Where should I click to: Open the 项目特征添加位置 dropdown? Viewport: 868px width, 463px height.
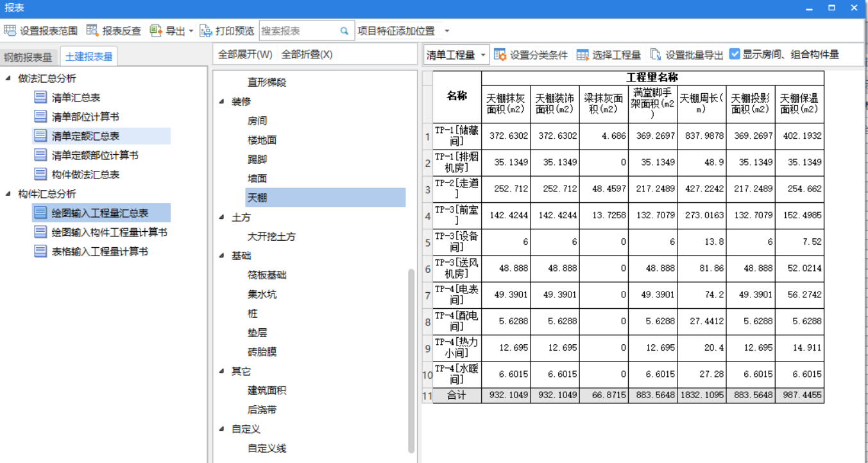coord(447,31)
